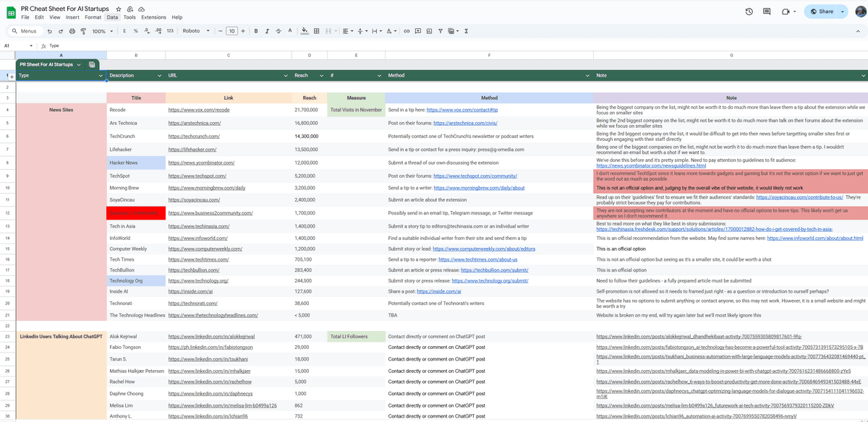Expand the PR Sheet For AI Startups table menu
Image resolution: width=868 pixels, height=422 pixels.
coord(79,64)
